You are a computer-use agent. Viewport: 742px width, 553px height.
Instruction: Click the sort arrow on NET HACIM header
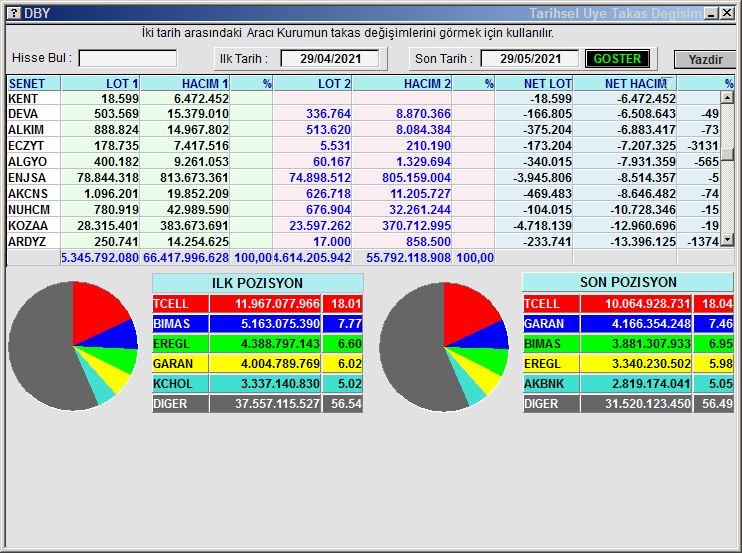669,83
